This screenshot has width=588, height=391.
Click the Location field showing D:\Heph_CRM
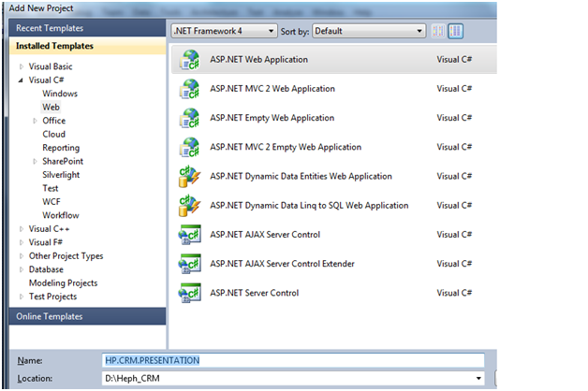coord(293,378)
